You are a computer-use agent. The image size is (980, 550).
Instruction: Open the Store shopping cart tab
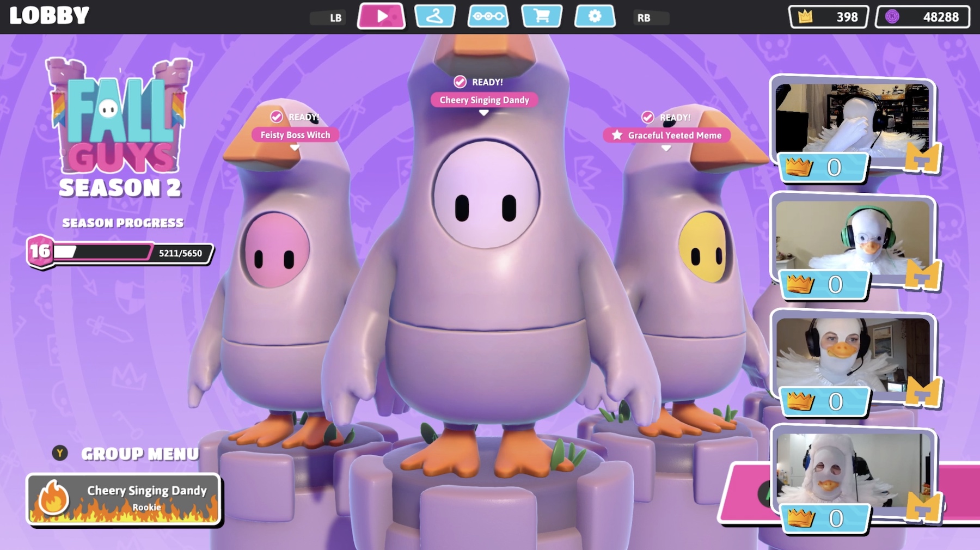click(x=541, y=16)
